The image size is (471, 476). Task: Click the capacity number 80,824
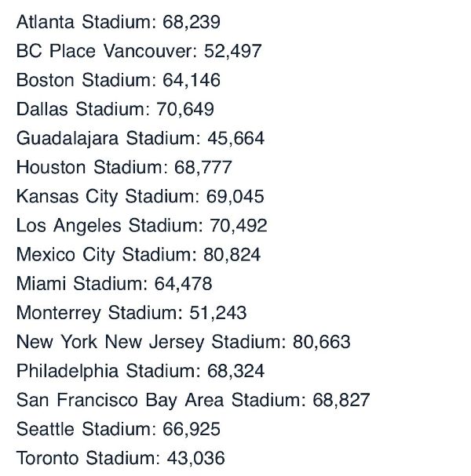pyautogui.click(x=232, y=255)
